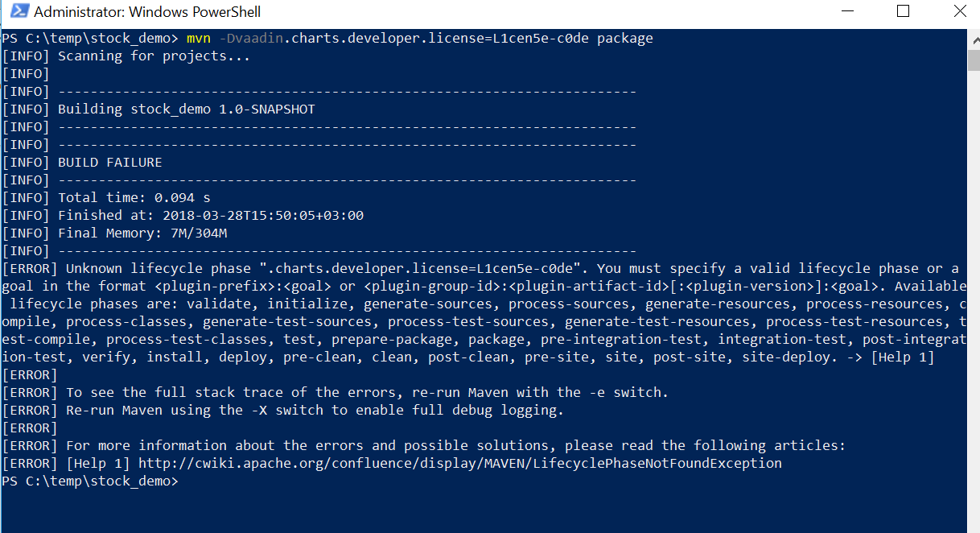Click the LifecyclePhaseNotFoundException help URL
Image resolution: width=980 pixels, height=533 pixels.
460,464
